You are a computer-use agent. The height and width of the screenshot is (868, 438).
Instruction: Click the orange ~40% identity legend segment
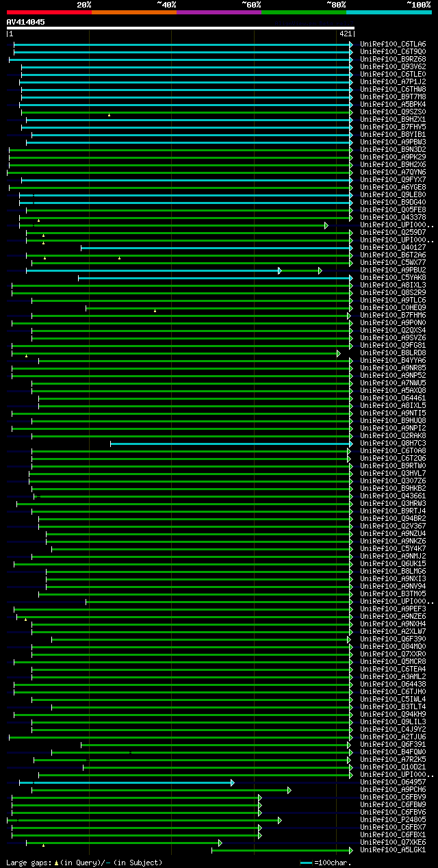pos(133,12)
